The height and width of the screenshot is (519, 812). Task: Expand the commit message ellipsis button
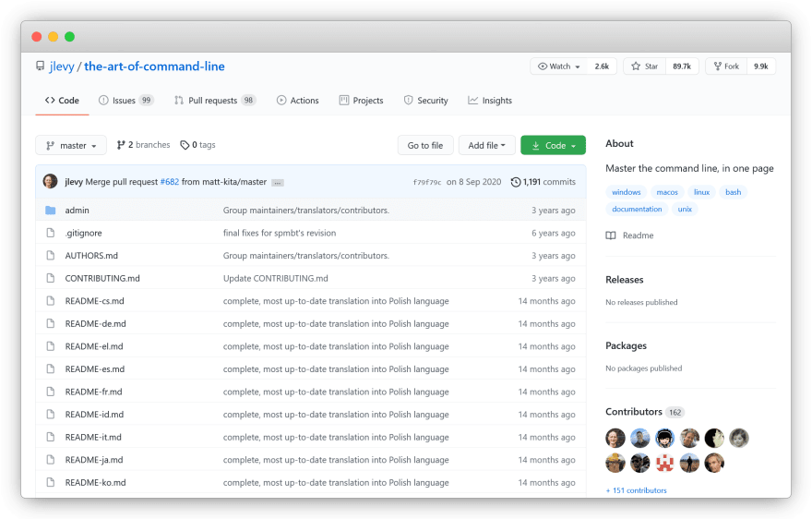(278, 183)
